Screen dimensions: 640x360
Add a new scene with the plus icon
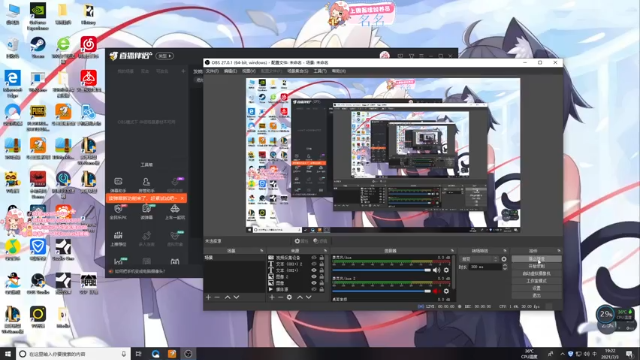pos(209,298)
